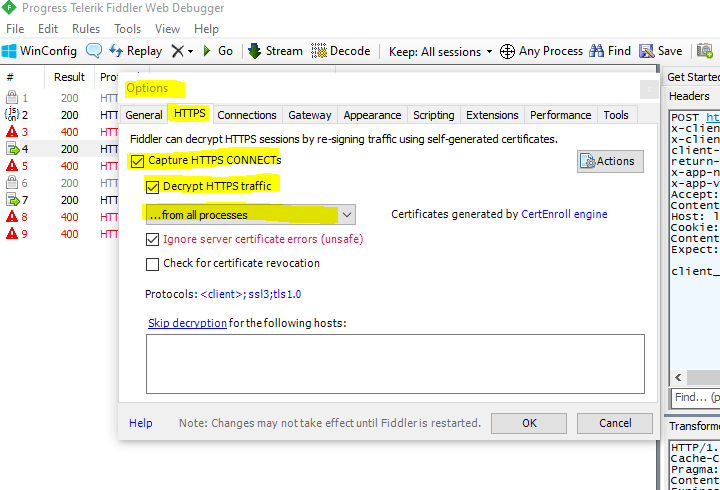Click the horizontal scrollbar left arrow

[x=678, y=377]
